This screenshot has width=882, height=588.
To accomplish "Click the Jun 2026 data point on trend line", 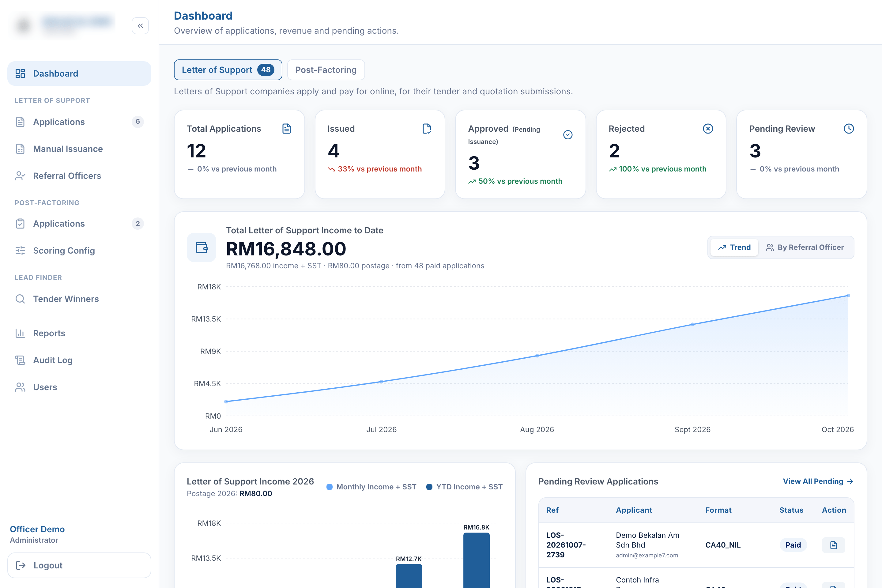I will 226,401.
